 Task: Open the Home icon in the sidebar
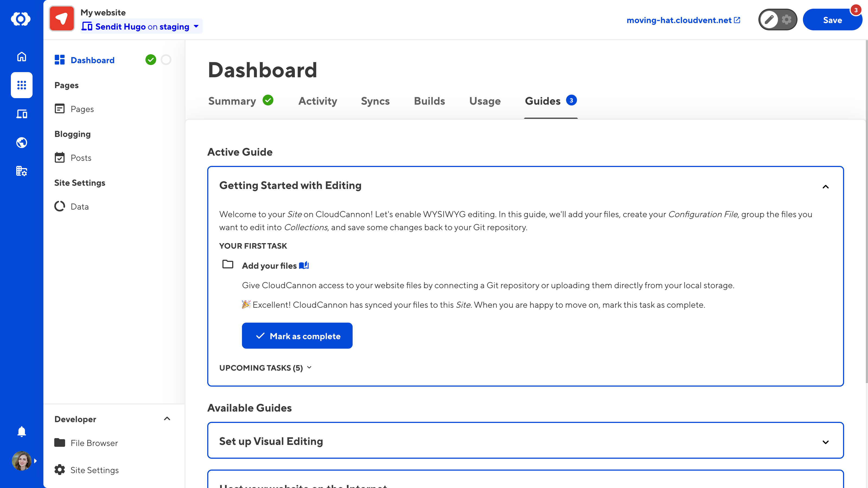point(21,57)
